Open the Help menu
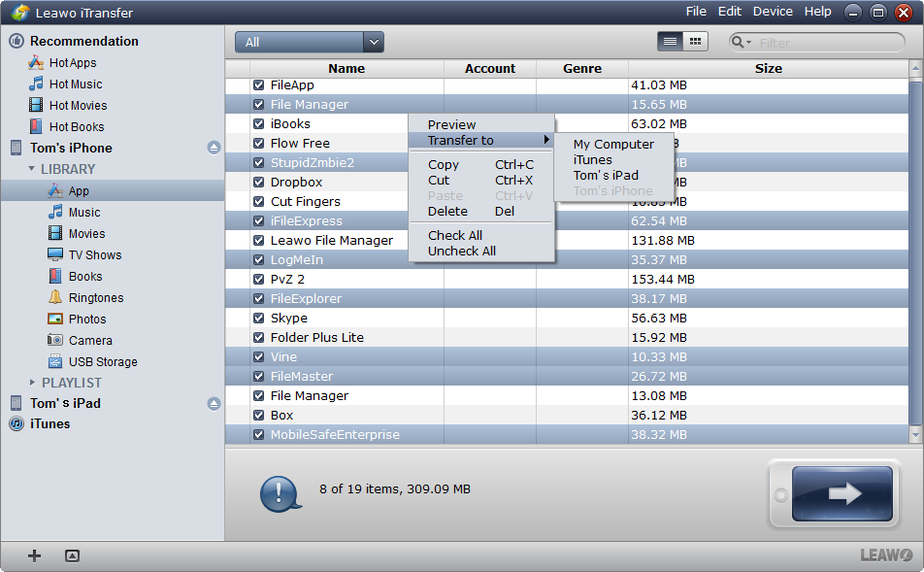This screenshot has width=924, height=572. pos(818,12)
